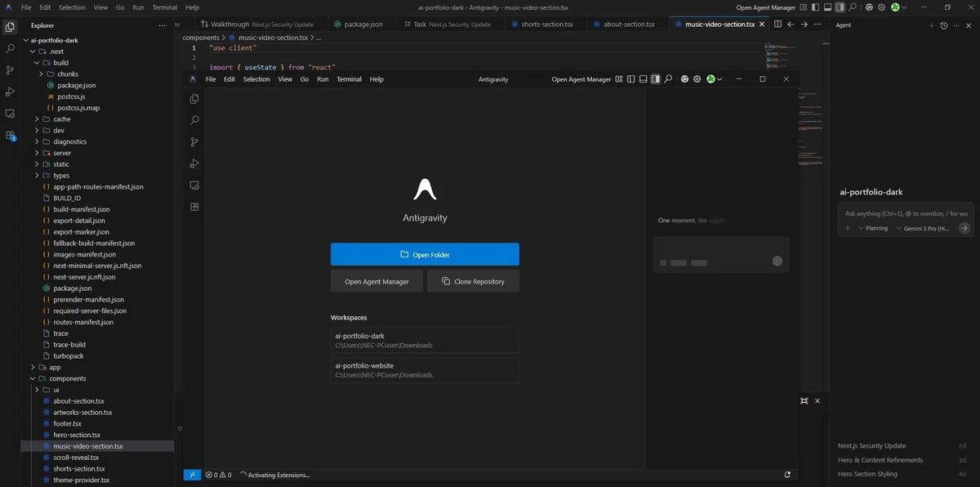Image resolution: width=980 pixels, height=487 pixels.
Task: Open Search icon in front Antigravity sidebar
Action: click(194, 120)
